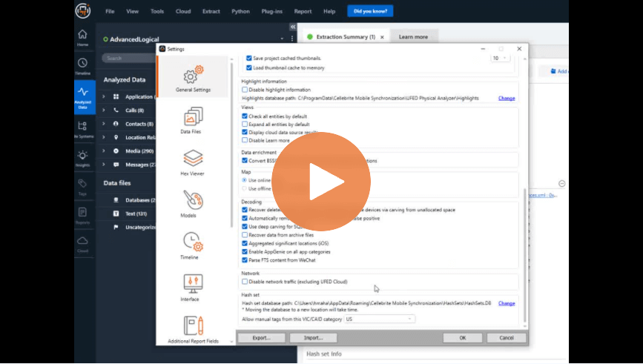Viewport: 643px width, 364px height.
Task: Switch to the Learn more tab
Action: (x=413, y=37)
